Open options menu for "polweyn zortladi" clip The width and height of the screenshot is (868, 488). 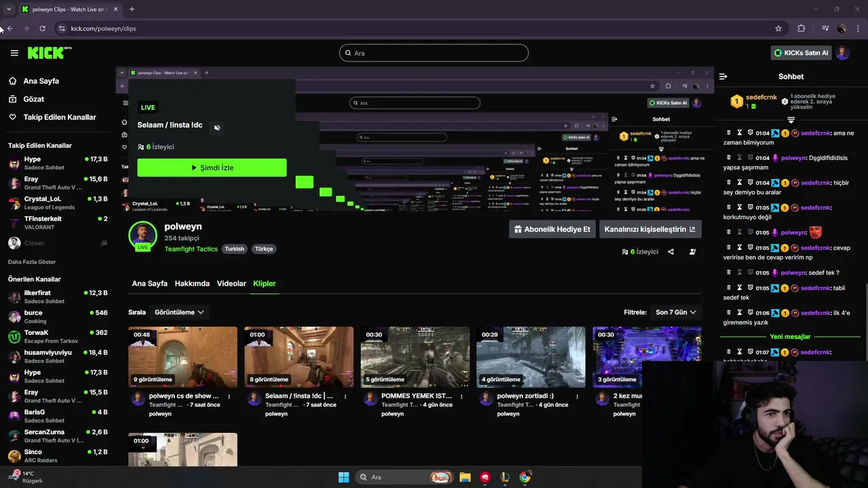coord(577,396)
